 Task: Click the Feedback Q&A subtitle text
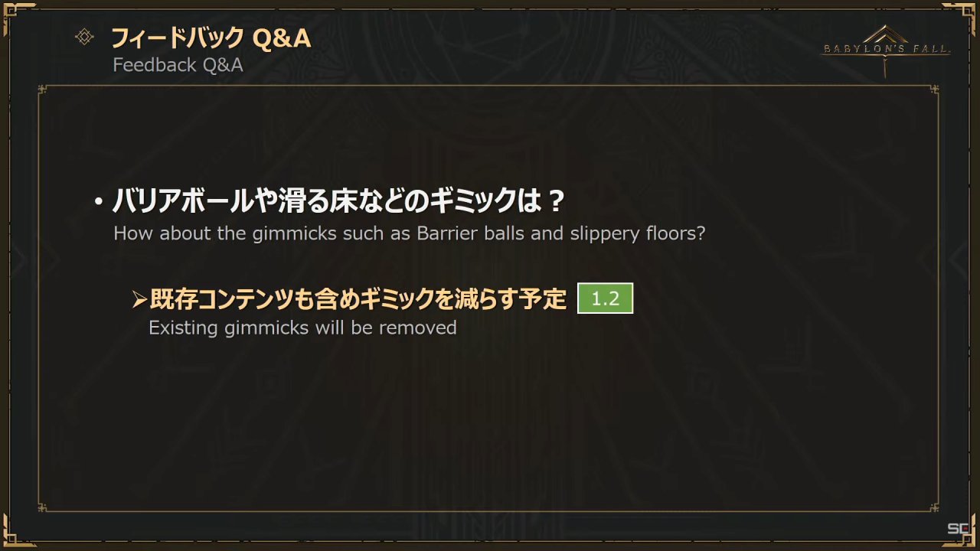pyautogui.click(x=178, y=65)
